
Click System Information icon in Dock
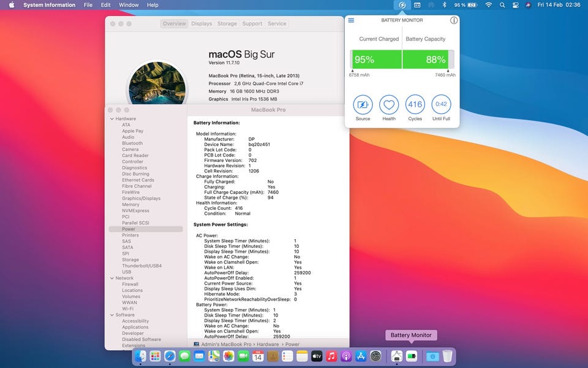396,356
